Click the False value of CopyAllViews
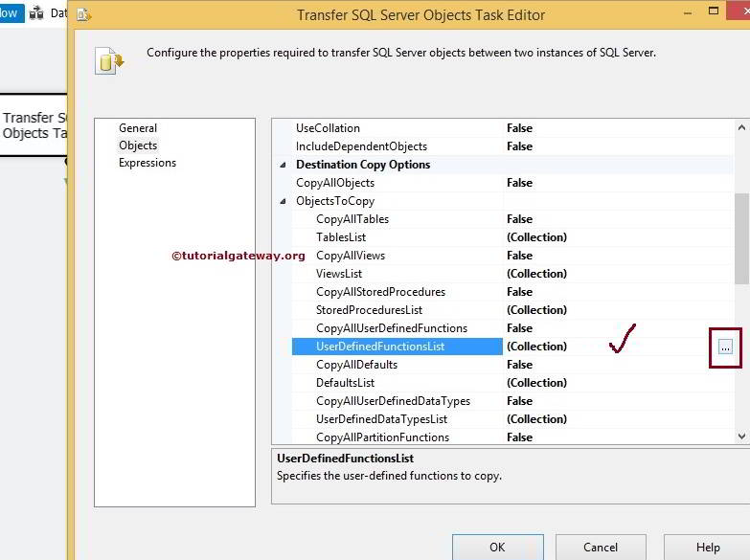Screen dimensions: 750x560 click(x=519, y=256)
